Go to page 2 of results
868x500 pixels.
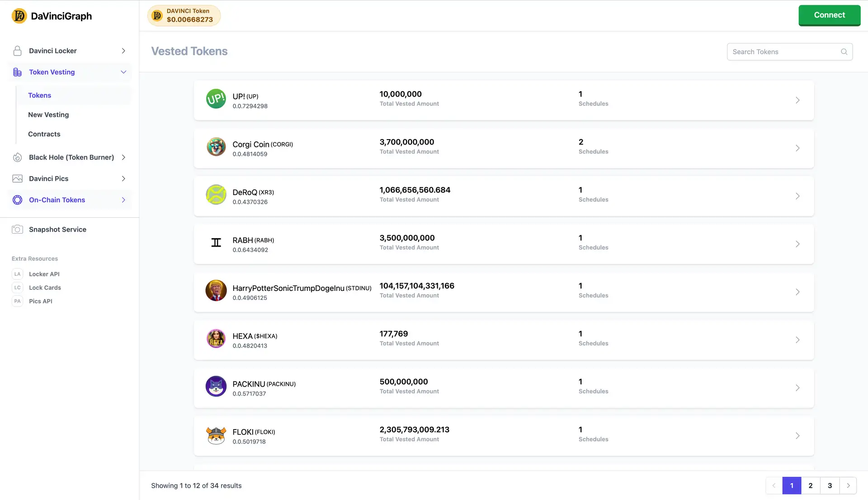811,486
